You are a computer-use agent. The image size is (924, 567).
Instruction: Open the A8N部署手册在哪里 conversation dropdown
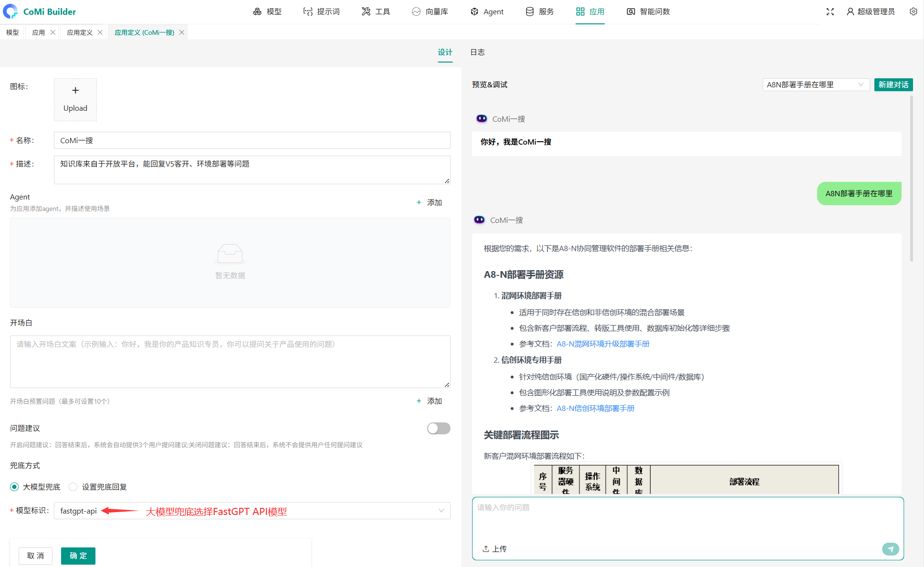815,84
